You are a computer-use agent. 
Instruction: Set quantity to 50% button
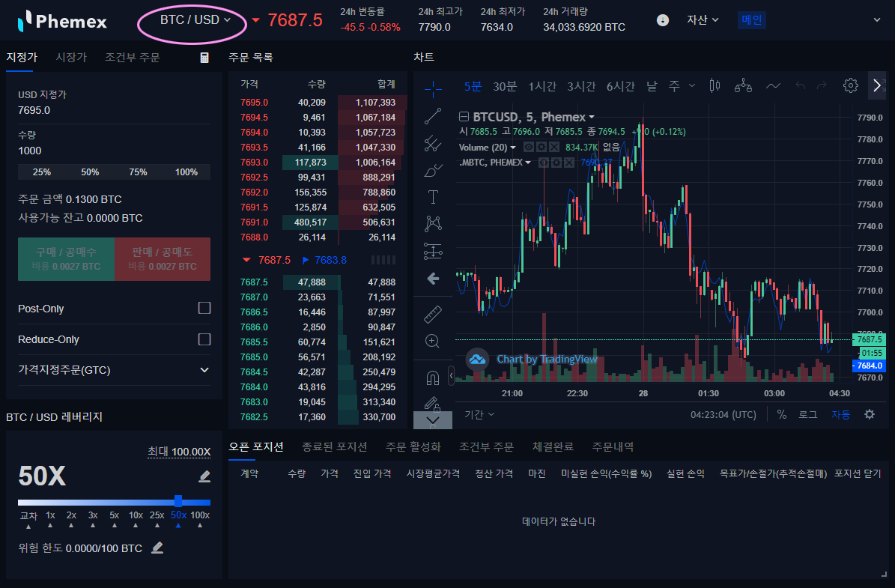tap(90, 172)
